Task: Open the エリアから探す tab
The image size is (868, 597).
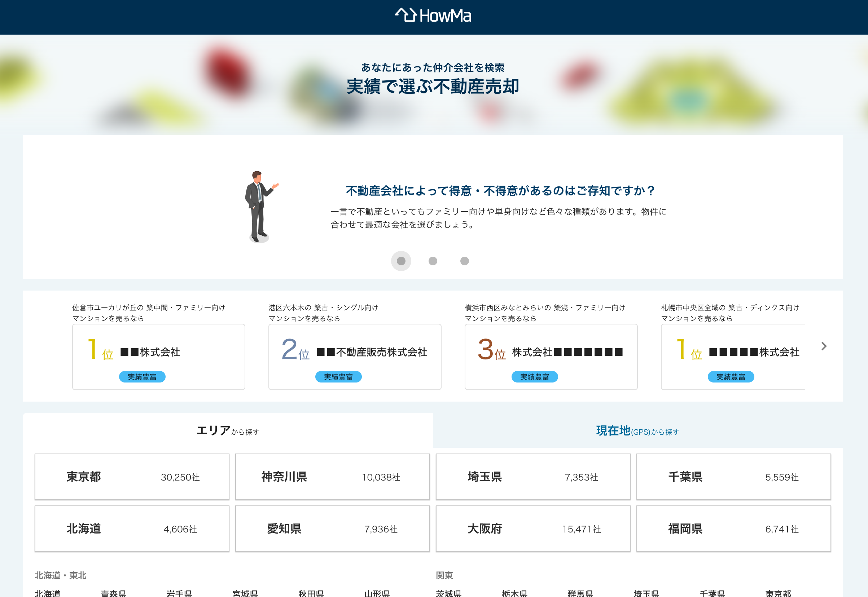Action: [x=228, y=430]
